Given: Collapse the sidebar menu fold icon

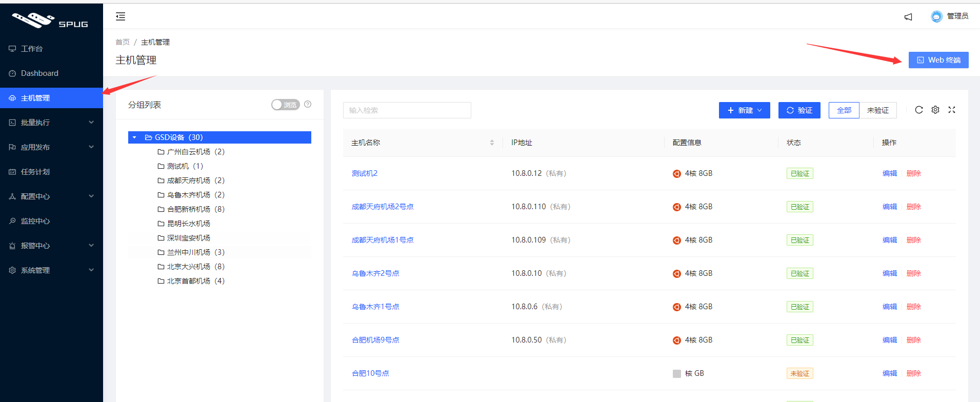Looking at the screenshot, I should point(121,16).
